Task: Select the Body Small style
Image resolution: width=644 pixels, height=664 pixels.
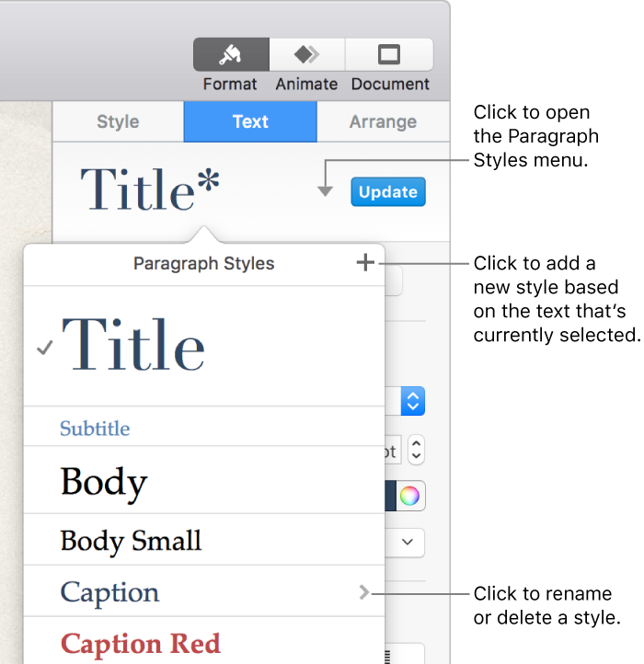Action: coord(204,540)
